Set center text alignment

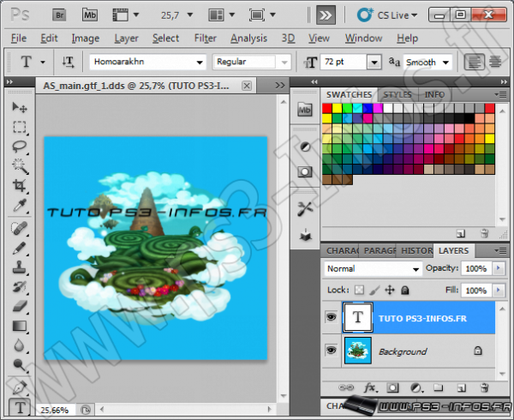pos(496,62)
